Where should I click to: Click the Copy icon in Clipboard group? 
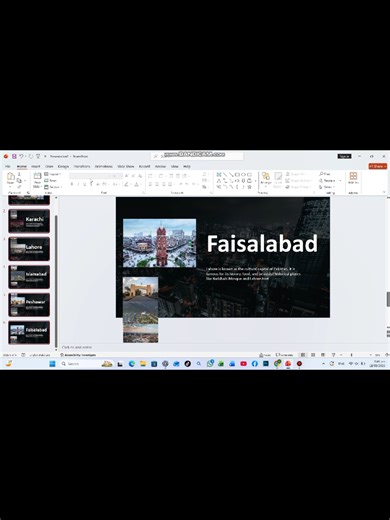click(19, 181)
